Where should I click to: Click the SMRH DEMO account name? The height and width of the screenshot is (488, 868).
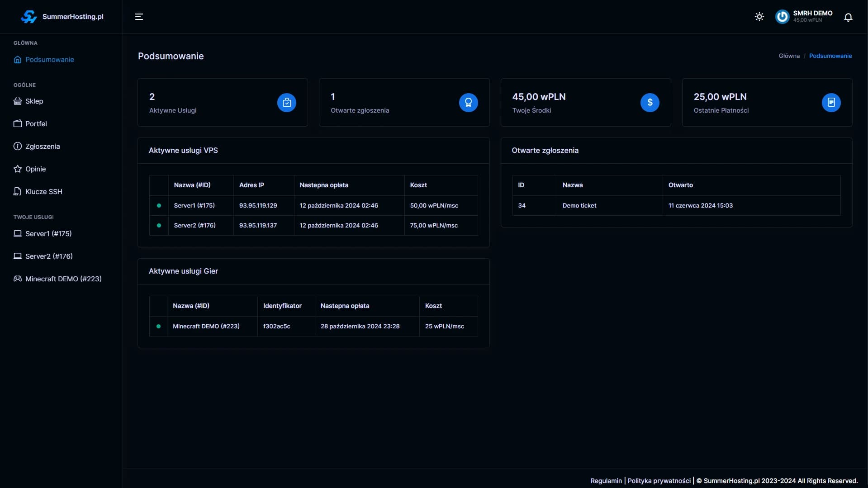pyautogui.click(x=812, y=13)
